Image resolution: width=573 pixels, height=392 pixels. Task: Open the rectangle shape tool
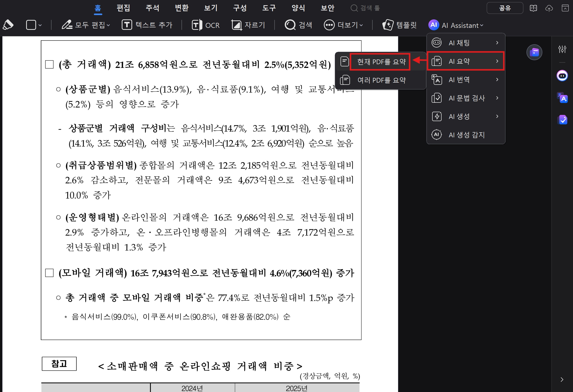tap(31, 25)
